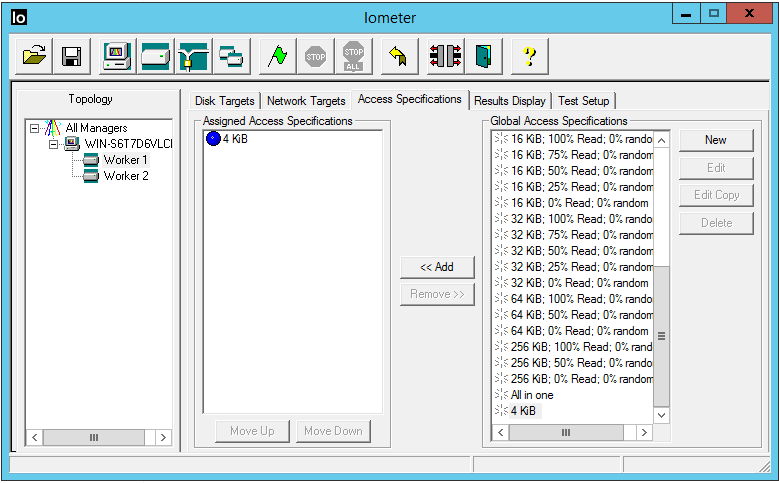Select the WIN-S6T7D6VLCI manager label

click(128, 144)
